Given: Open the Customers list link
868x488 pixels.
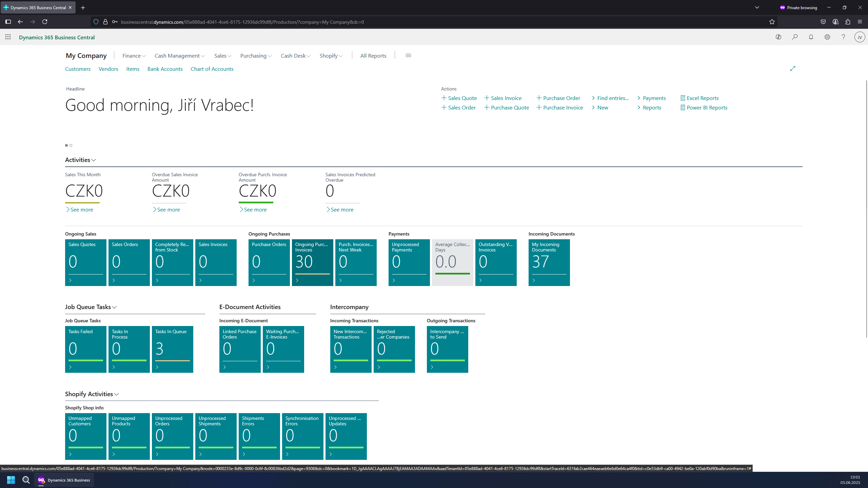Looking at the screenshot, I should pyautogui.click(x=78, y=69).
